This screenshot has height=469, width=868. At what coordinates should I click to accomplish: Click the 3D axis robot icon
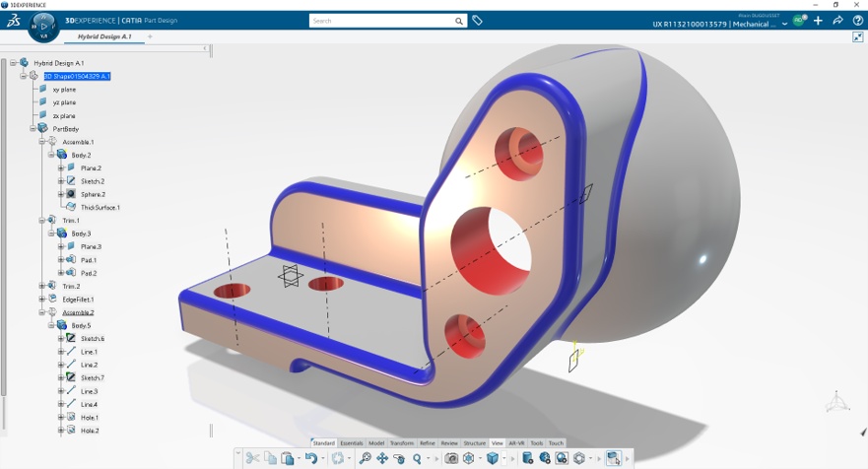pyautogui.click(x=837, y=402)
